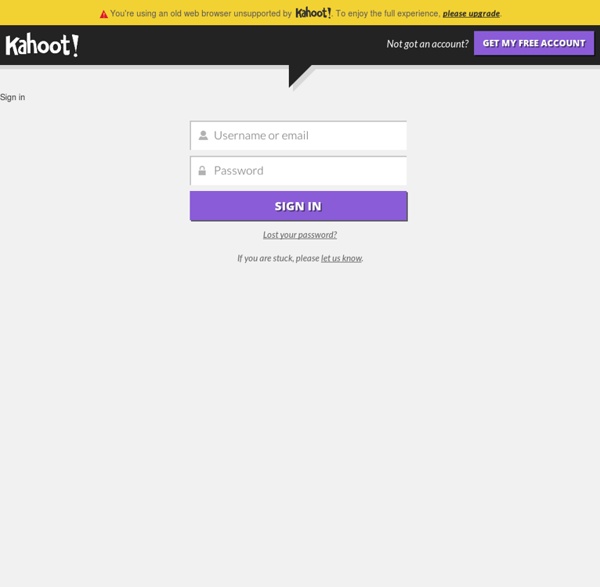
Task: Click the dark speech-bubble pointer below header
Action: (298, 74)
